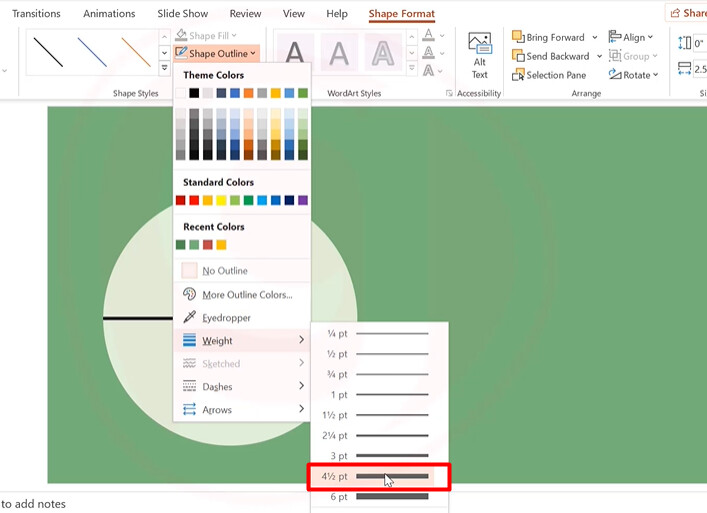The image size is (707, 513).
Task: Open the Review tab
Action: (245, 14)
